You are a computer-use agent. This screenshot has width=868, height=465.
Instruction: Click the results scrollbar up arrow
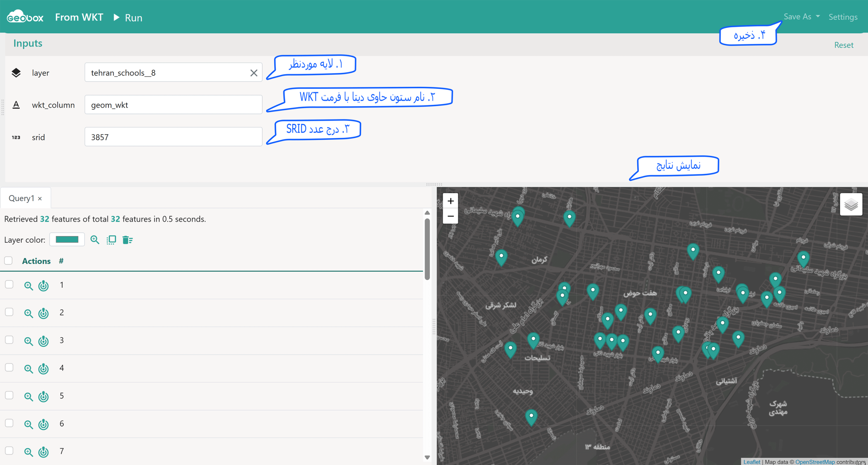427,213
